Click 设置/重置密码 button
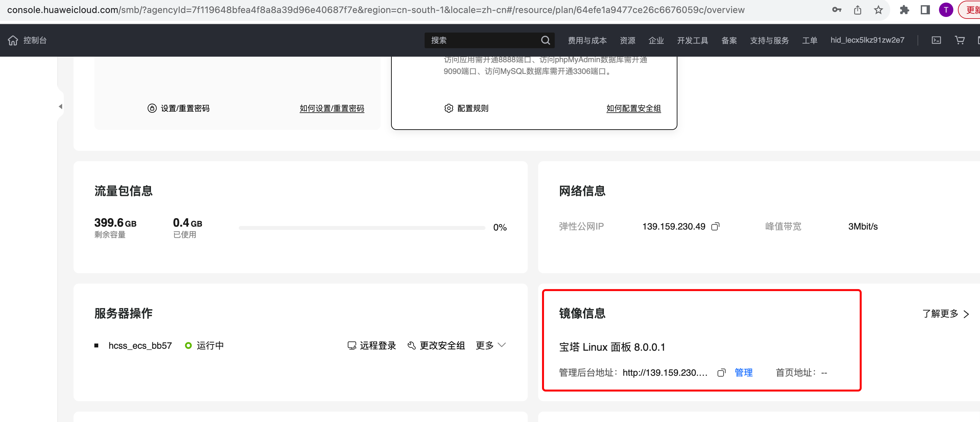The height and width of the screenshot is (422, 980). [x=178, y=108]
